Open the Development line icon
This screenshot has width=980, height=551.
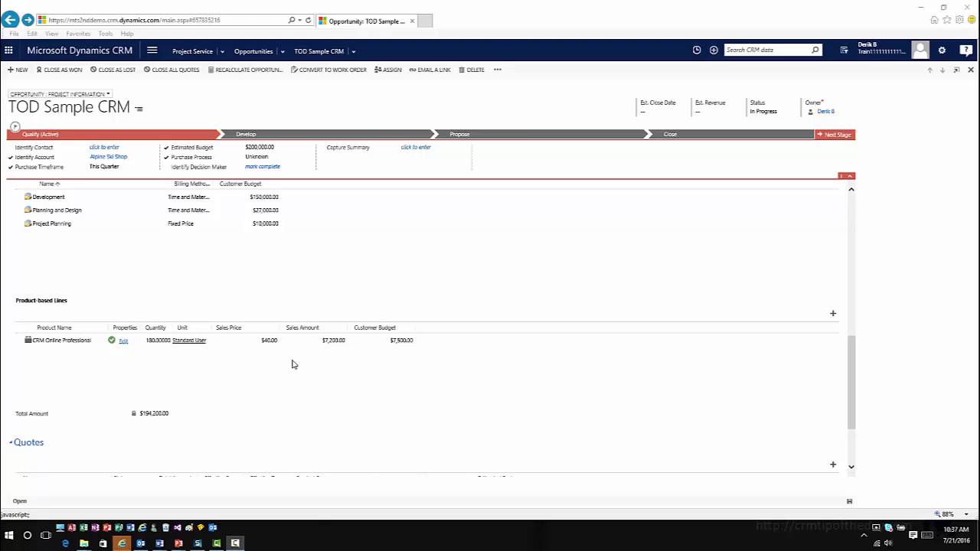coord(28,197)
